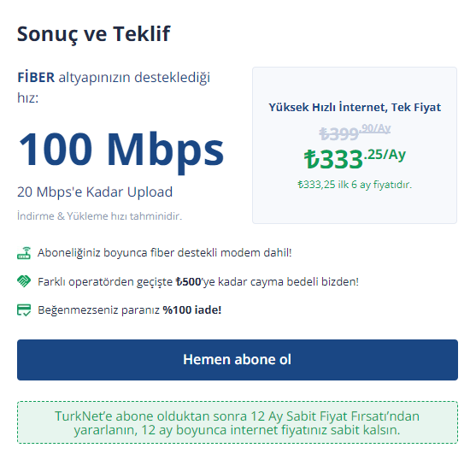Click the crossed-out ₺399.90/Ay price

tap(355, 133)
